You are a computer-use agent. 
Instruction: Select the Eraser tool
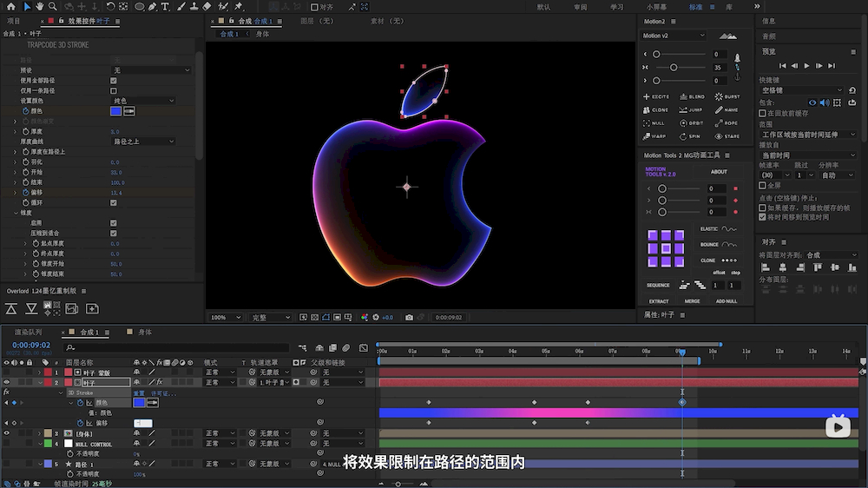pos(207,7)
